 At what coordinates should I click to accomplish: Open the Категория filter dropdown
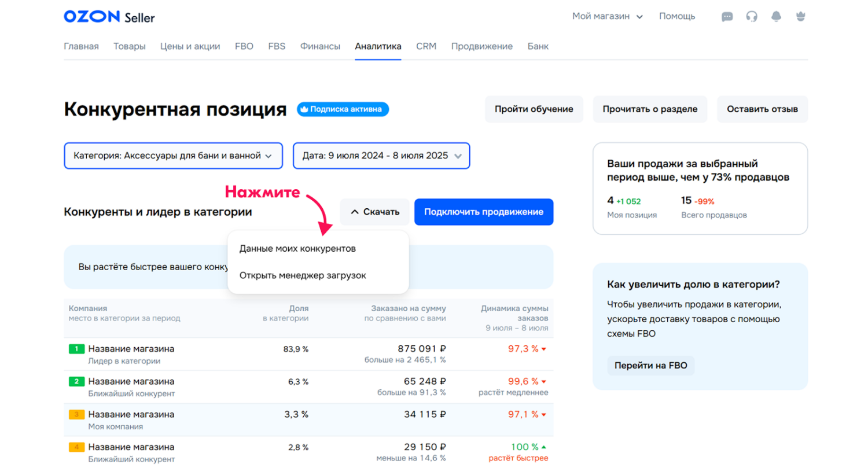[173, 156]
